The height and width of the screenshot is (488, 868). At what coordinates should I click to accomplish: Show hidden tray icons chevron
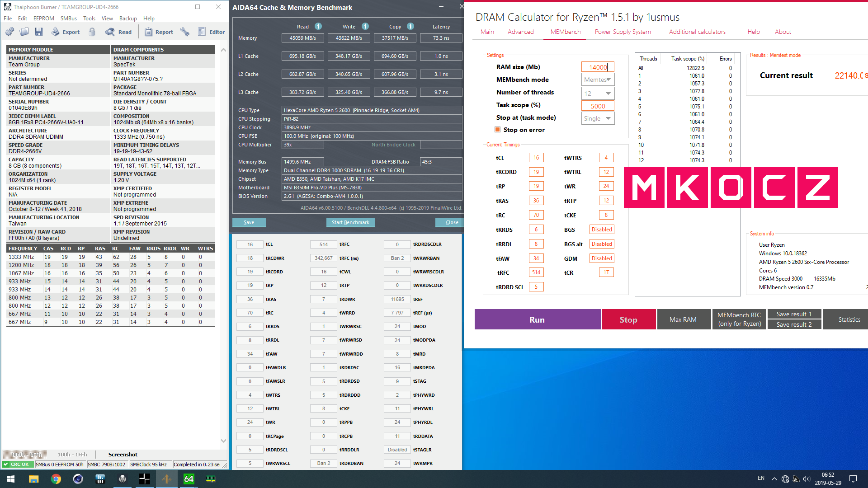774,479
